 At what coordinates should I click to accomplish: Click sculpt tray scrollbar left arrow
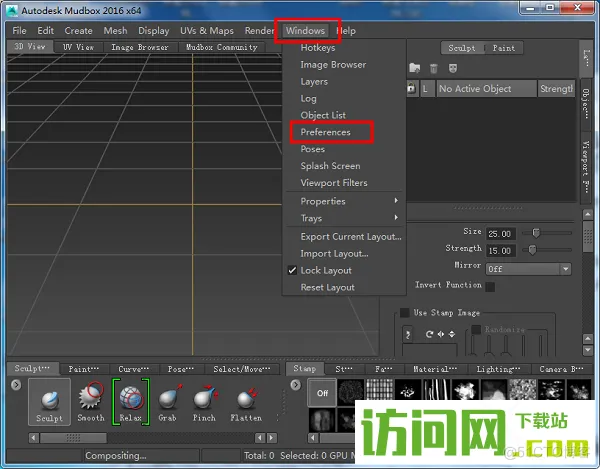(x=34, y=438)
